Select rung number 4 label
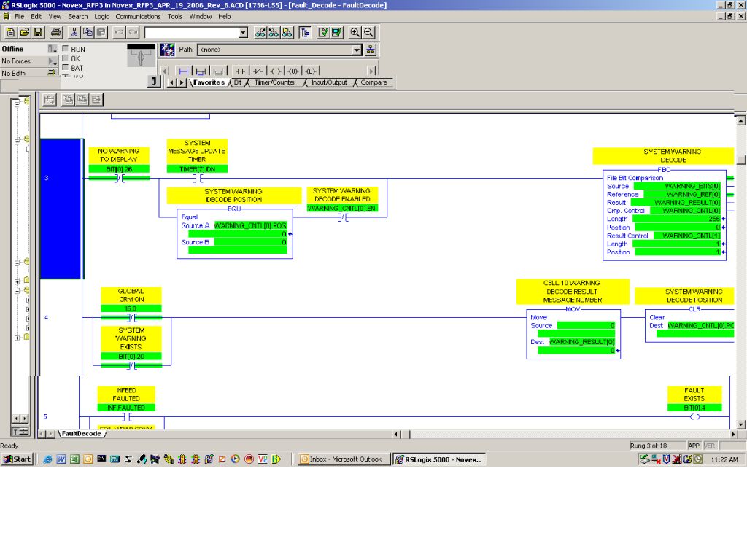The image size is (747, 560). click(46, 317)
